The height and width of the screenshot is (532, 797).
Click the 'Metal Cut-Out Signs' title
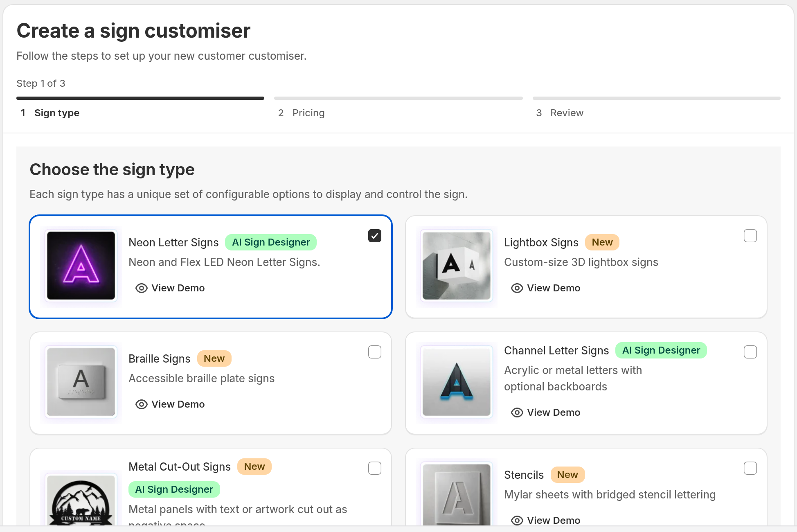pyautogui.click(x=180, y=467)
